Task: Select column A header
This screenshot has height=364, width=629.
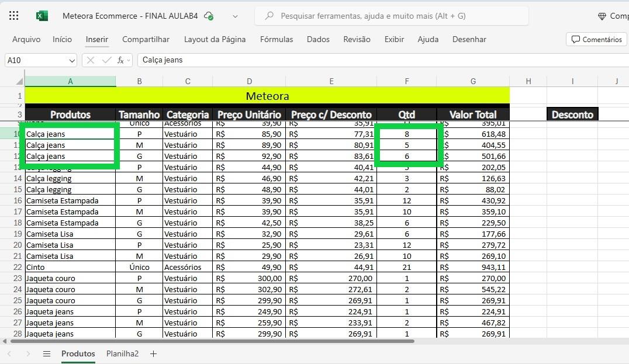Action: click(x=70, y=81)
